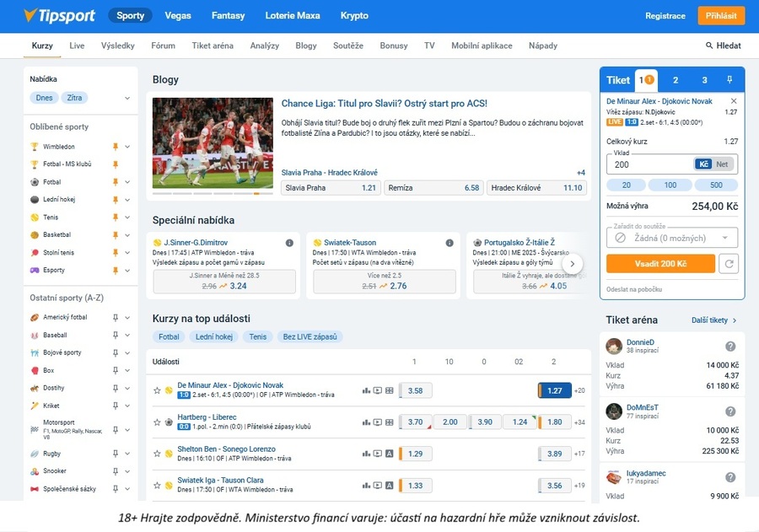759x532 pixels.
Task: Open the Zařadit do soutěže dropdown
Action: [x=672, y=238]
